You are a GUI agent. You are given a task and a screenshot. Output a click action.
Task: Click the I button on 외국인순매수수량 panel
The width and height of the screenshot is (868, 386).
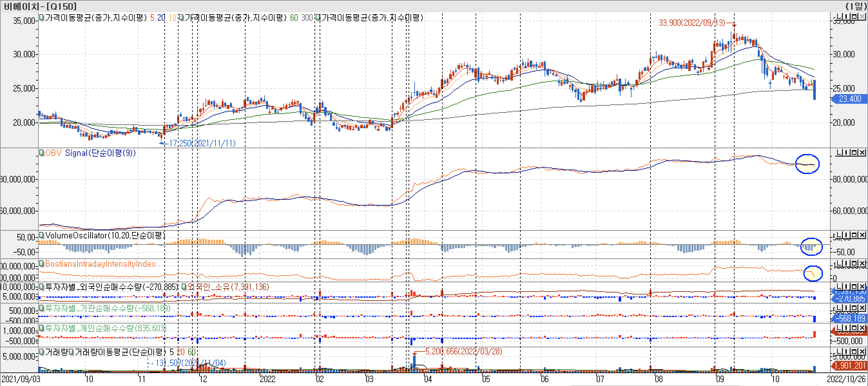click(x=846, y=287)
